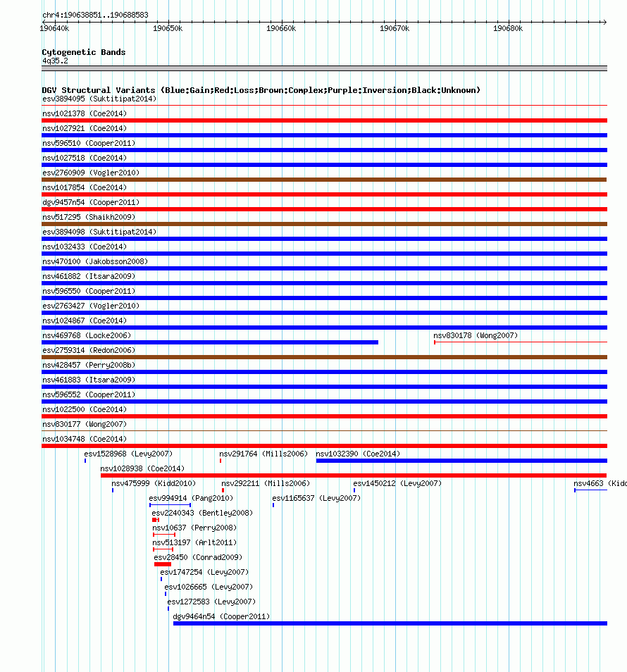Click the chr4:190638851..190688583 region text
This screenshot has height=672, width=627.
click(x=95, y=15)
